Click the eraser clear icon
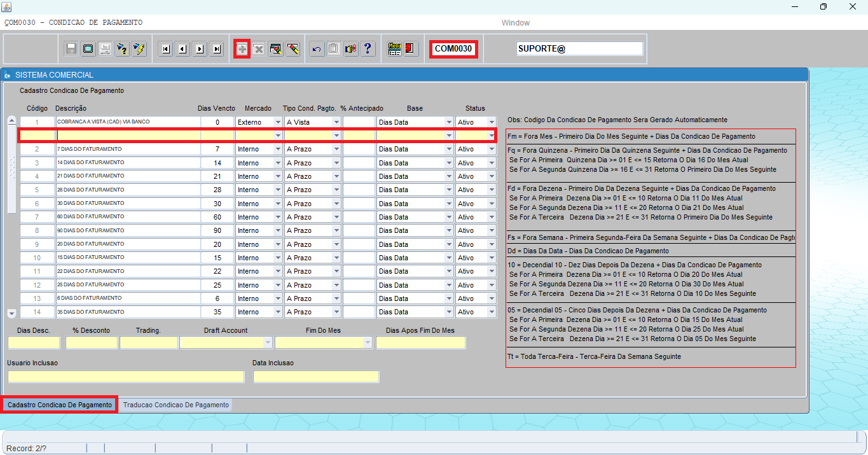 [x=293, y=49]
